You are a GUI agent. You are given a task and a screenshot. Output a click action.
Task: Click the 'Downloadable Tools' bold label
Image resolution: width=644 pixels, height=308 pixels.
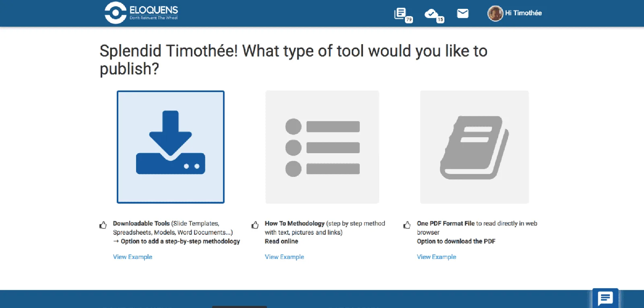(x=141, y=224)
